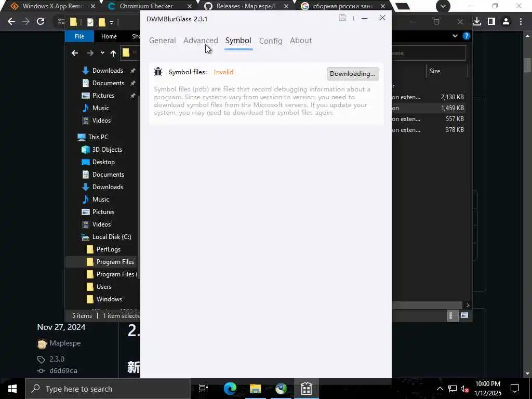This screenshot has width=532, height=399.
Task: Open commit d6d69ca link
Action: tap(63, 371)
